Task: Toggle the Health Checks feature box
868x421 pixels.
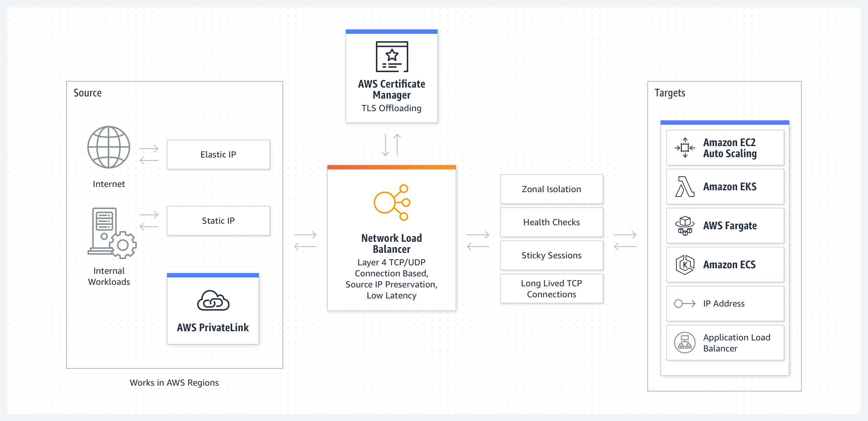Action: tap(548, 224)
